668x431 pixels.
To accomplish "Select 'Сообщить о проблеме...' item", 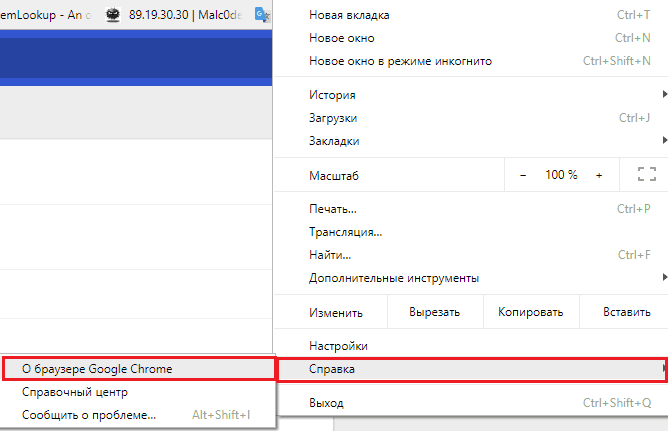I will 138,415.
